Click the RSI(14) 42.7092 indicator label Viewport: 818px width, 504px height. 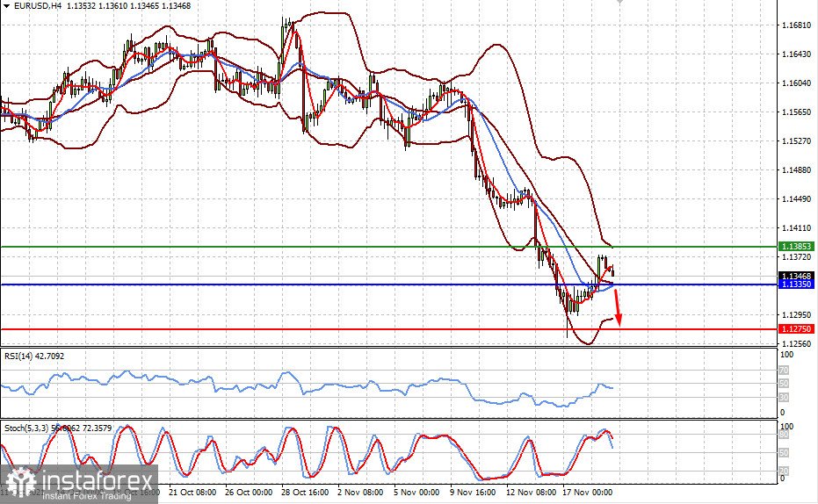pyautogui.click(x=34, y=356)
